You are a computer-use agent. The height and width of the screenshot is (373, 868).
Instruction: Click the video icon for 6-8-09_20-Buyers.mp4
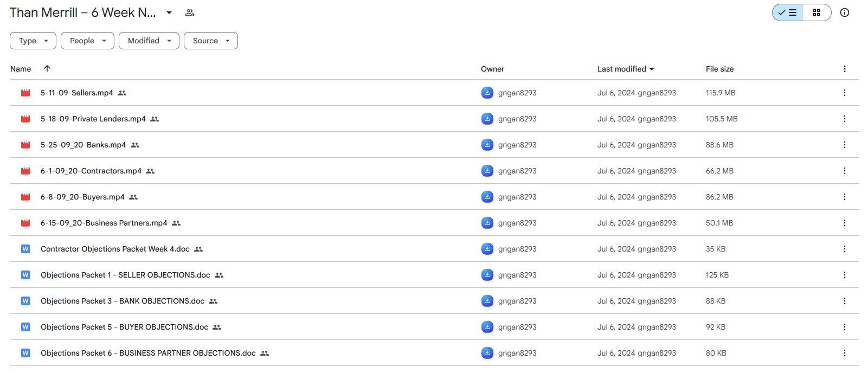[x=25, y=197]
